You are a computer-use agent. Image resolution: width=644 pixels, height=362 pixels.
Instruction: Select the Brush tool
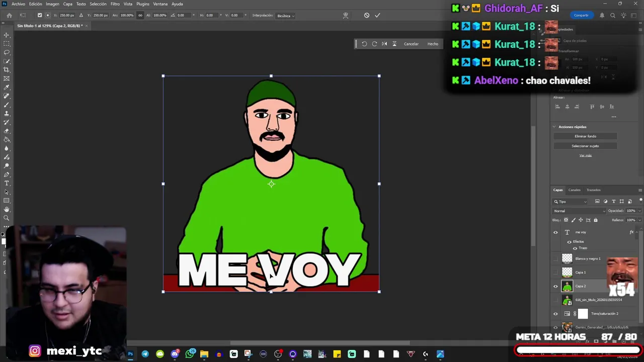[7, 105]
